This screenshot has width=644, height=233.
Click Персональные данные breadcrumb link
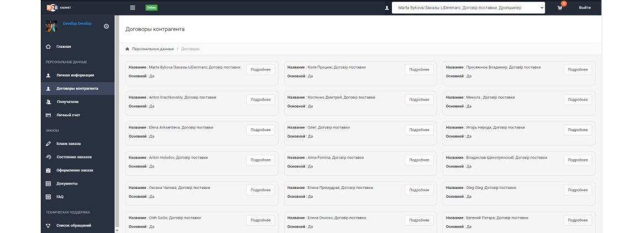(x=153, y=49)
